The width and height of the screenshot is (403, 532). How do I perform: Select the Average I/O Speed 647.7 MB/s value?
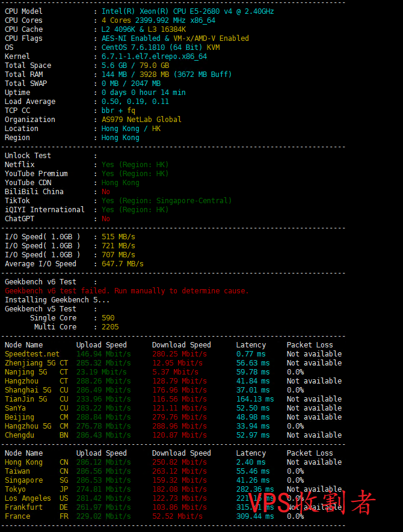point(123,264)
